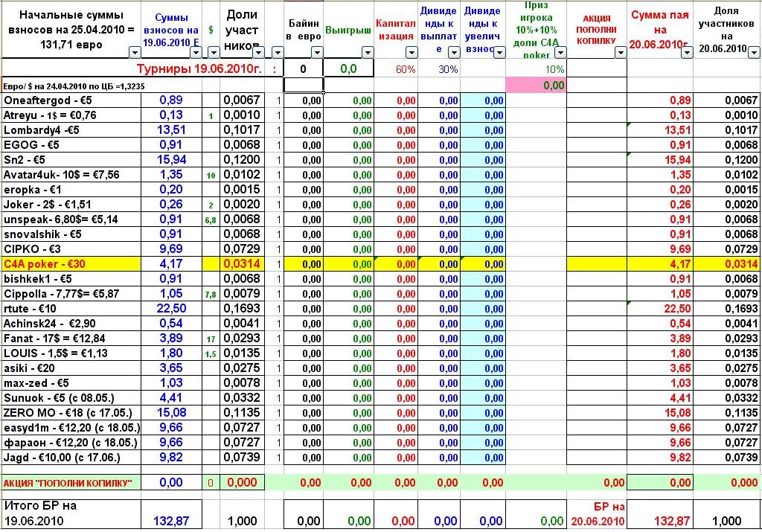Select the Fanat - 17$ = €12,84 cell

(x=71, y=339)
